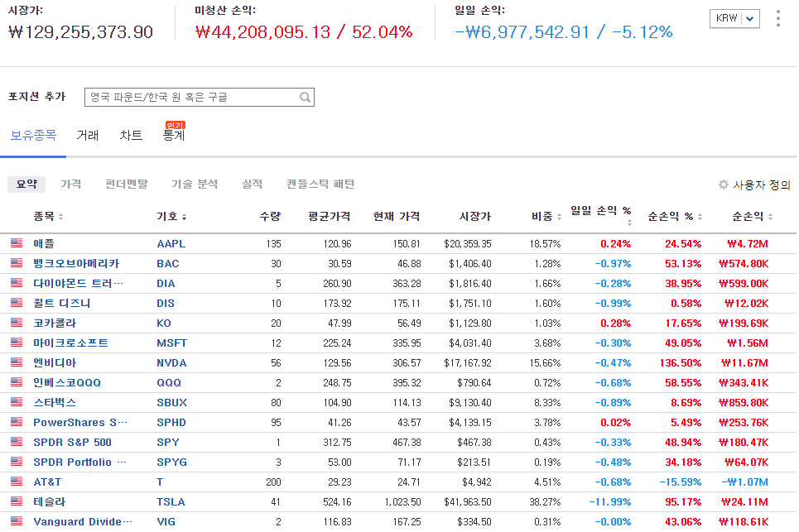Open the three-dot more options menu
Viewport: 799px width, 532px height.
(777, 18)
